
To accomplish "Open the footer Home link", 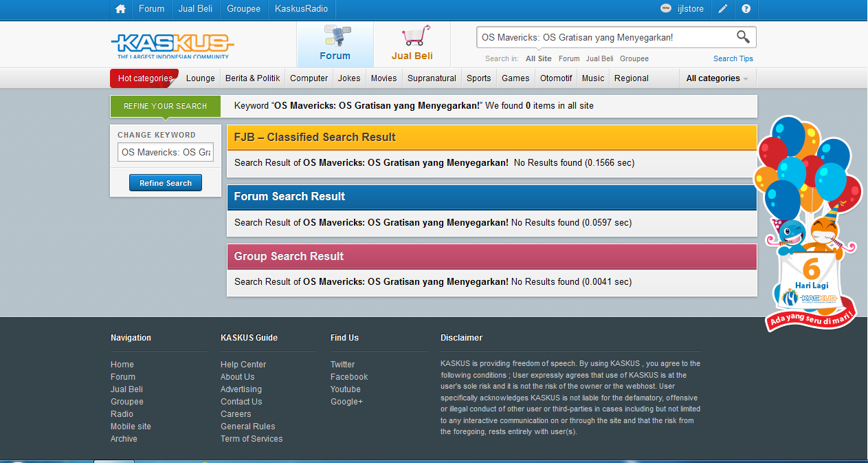I will click(x=122, y=365).
